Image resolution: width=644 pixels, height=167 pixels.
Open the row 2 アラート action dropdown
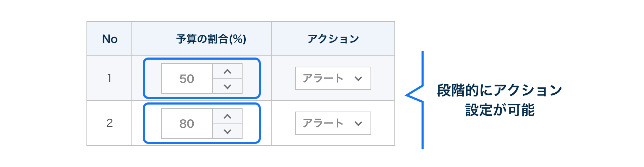[323, 123]
